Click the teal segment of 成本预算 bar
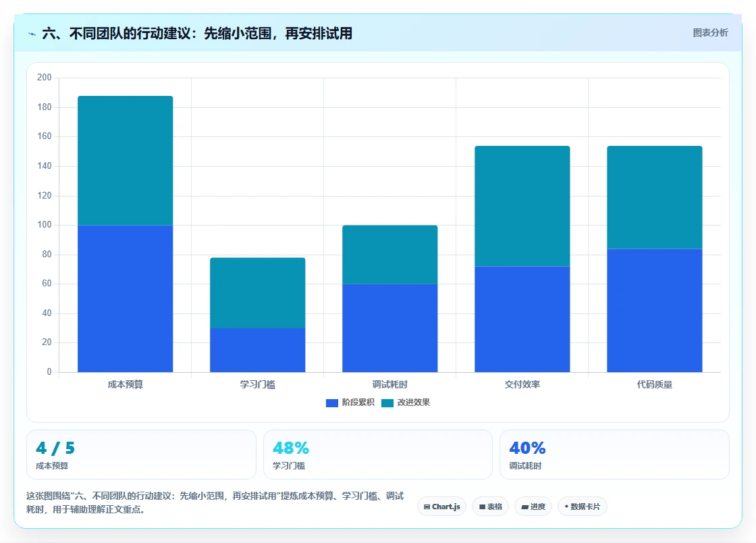Viewport: 756px width, 543px height. click(x=126, y=161)
